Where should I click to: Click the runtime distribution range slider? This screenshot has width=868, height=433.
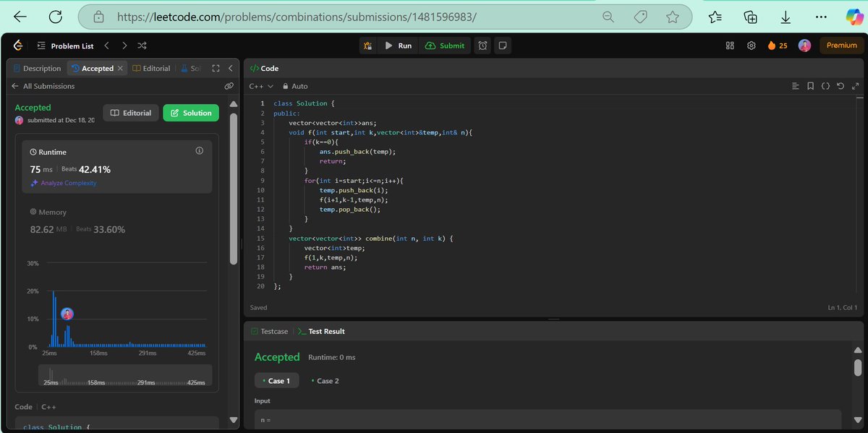coord(125,375)
